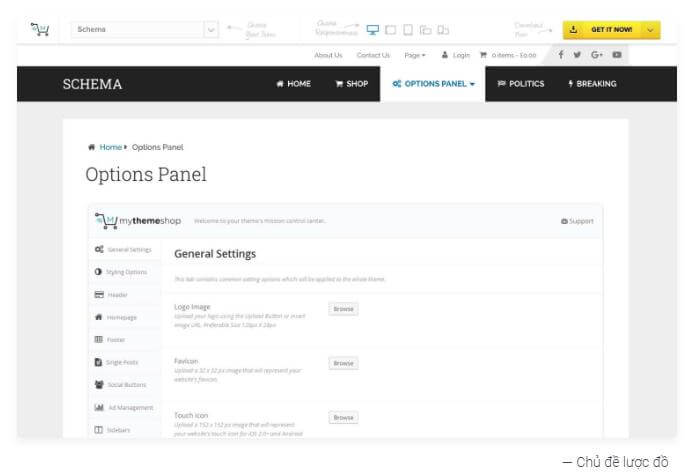Click the Touch Icon label
Screen dimensions: 697x473
coord(191,415)
